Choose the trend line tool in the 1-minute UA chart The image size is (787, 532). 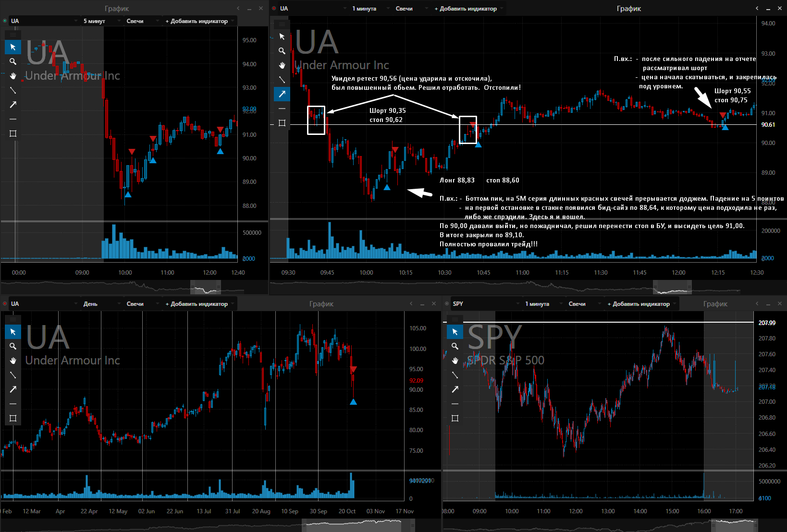click(x=282, y=80)
